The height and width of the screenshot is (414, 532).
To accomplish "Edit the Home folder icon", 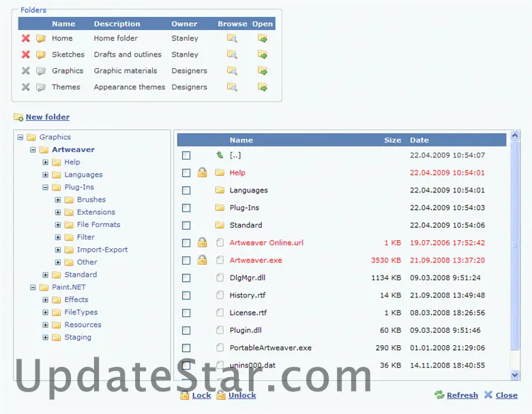I will 41,38.
